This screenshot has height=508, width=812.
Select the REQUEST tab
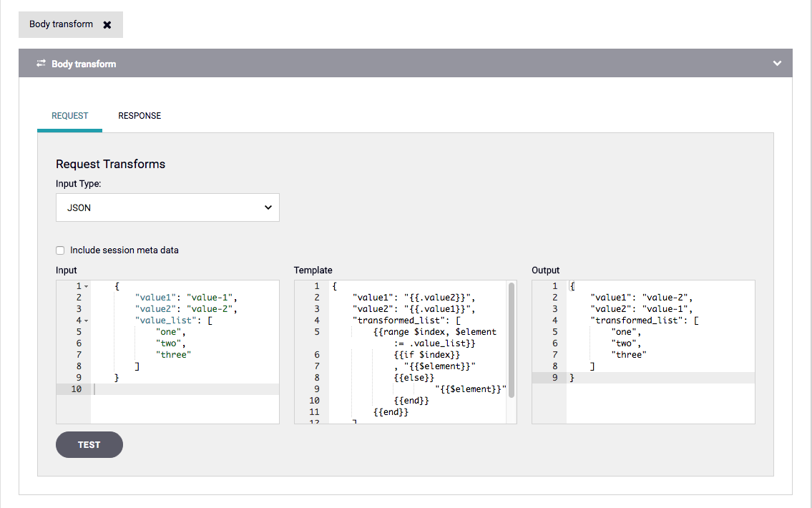point(69,116)
